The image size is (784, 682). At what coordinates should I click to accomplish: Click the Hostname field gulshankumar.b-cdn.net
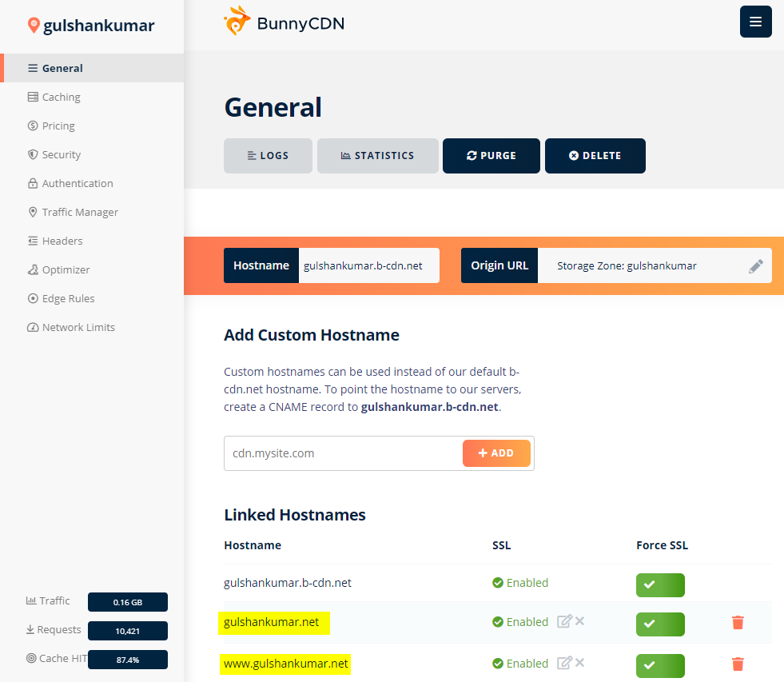click(x=369, y=265)
